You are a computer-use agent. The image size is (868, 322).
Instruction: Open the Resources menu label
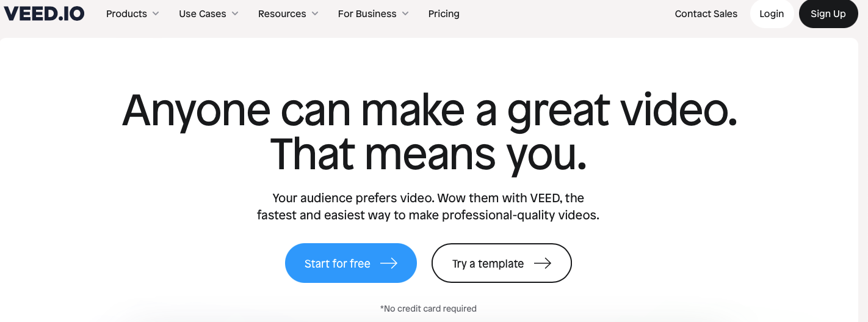pyautogui.click(x=282, y=13)
